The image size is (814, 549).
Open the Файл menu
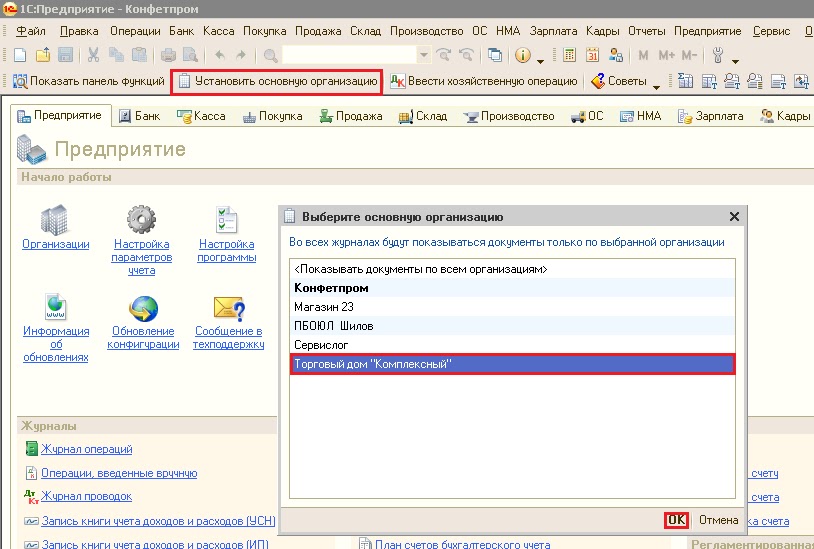coord(31,31)
